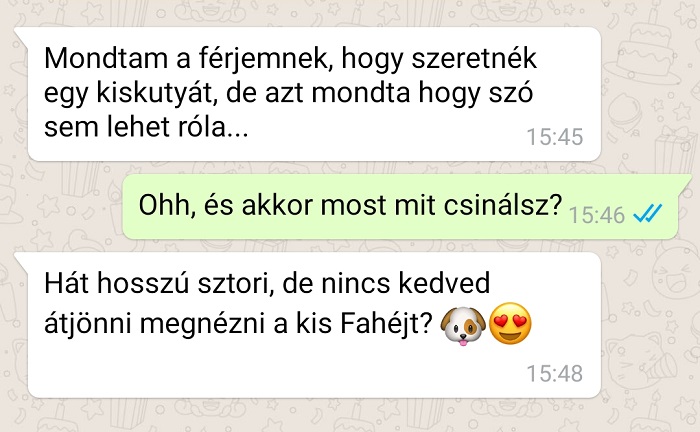Click the 15:46 timestamp in the green bubble

click(596, 215)
